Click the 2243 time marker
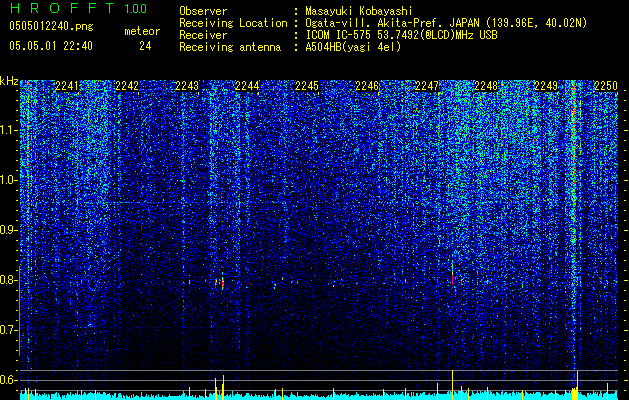Image resolution: width=629 pixels, height=400 pixels. point(187,86)
